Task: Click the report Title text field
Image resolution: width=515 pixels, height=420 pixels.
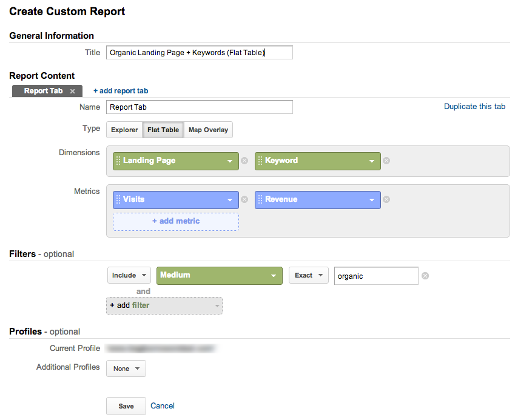Action: [x=199, y=53]
